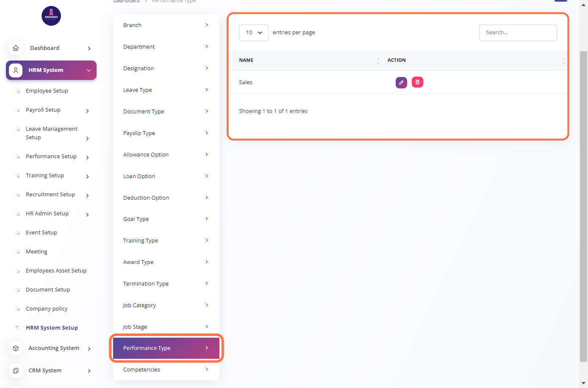The image size is (588, 388).
Task: Click the Accounting System box icon
Action: coord(16,348)
